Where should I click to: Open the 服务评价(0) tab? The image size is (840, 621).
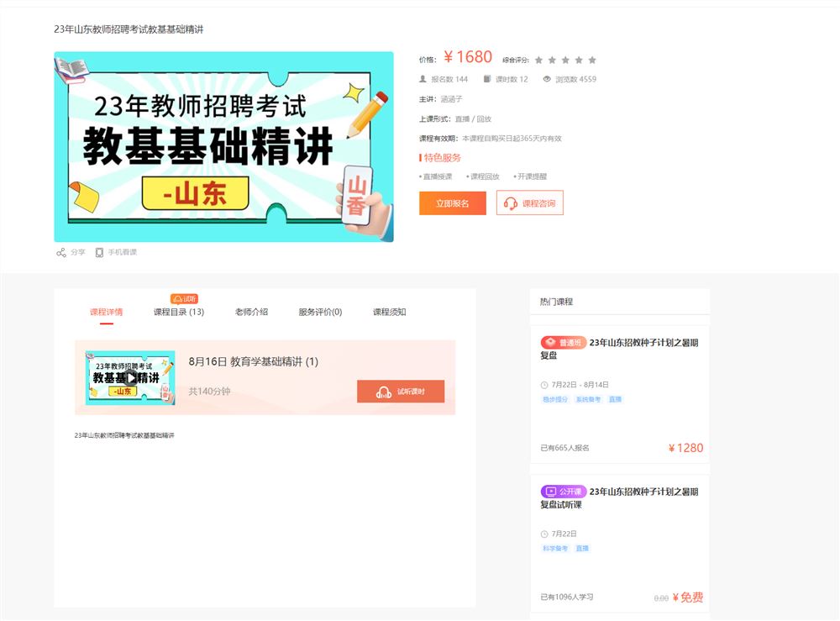(x=320, y=312)
